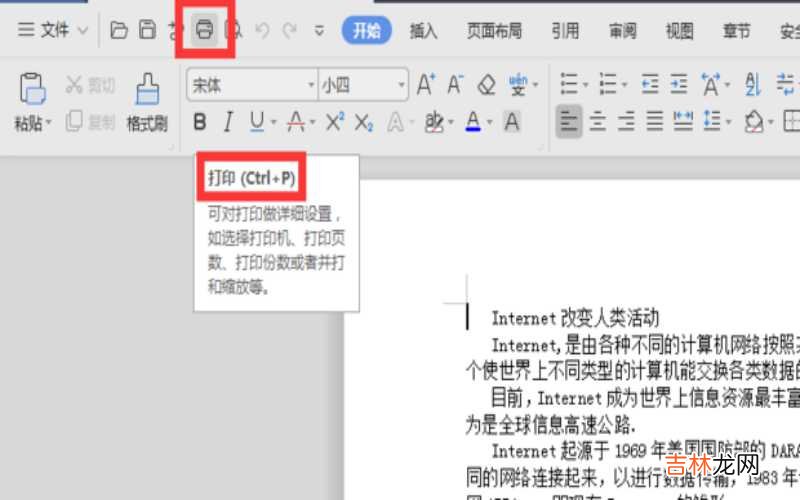Switch to the 插入 tab
This screenshot has width=800, height=500.
pyautogui.click(x=423, y=31)
